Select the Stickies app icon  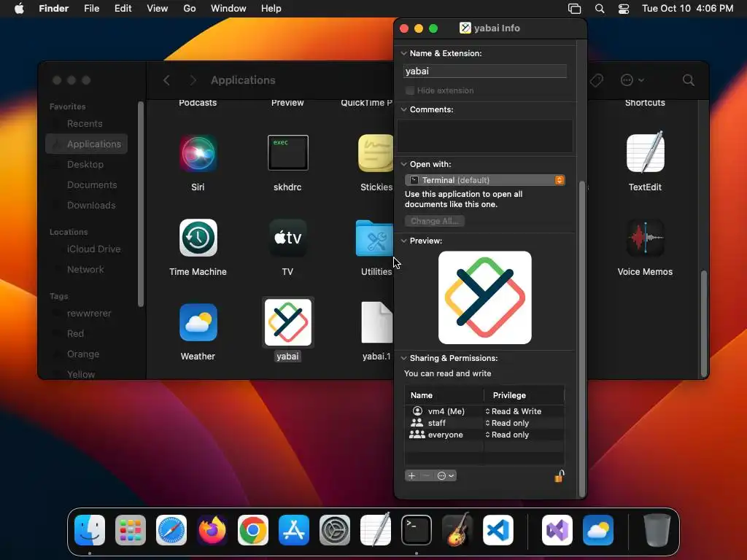[376, 153]
